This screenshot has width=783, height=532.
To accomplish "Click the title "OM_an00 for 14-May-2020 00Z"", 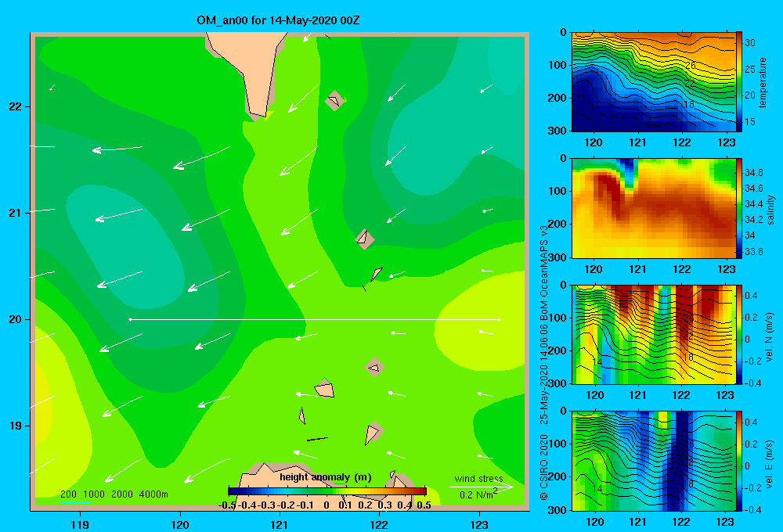I will (278, 20).
